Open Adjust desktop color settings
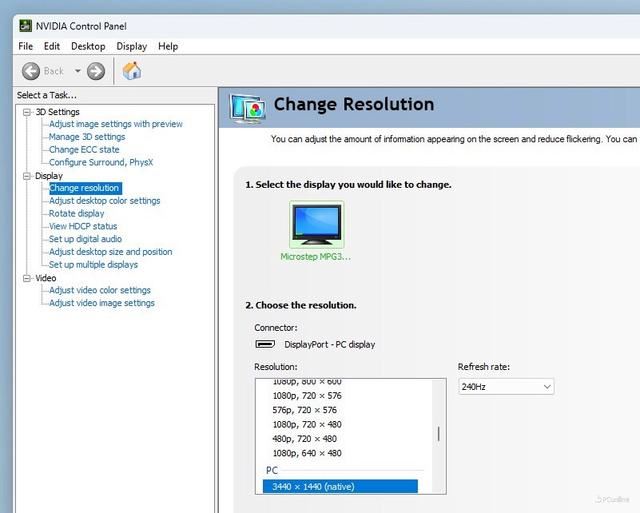Image resolution: width=640 pixels, height=513 pixels. tap(104, 201)
